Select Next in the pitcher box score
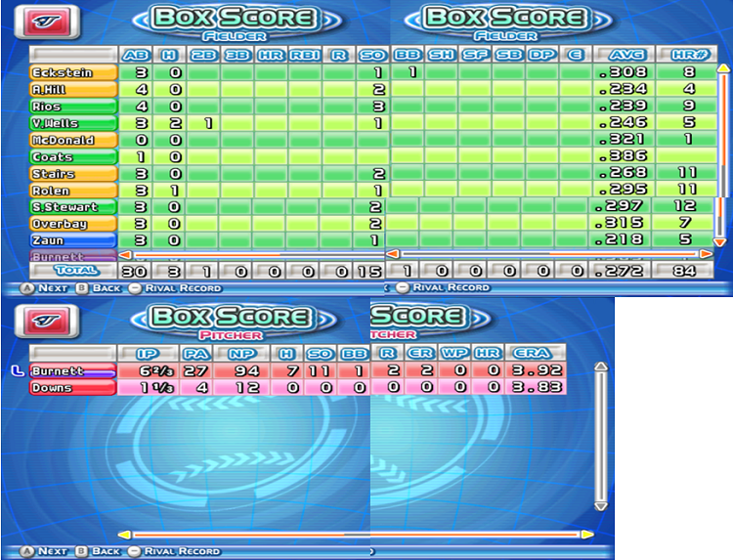Image resolution: width=733 pixels, height=560 pixels. click(44, 551)
